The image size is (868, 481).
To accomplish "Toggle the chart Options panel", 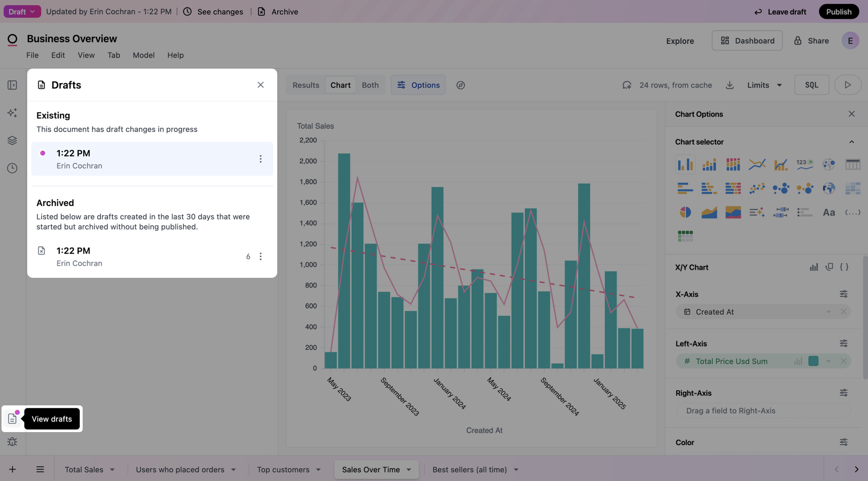I will pos(418,85).
